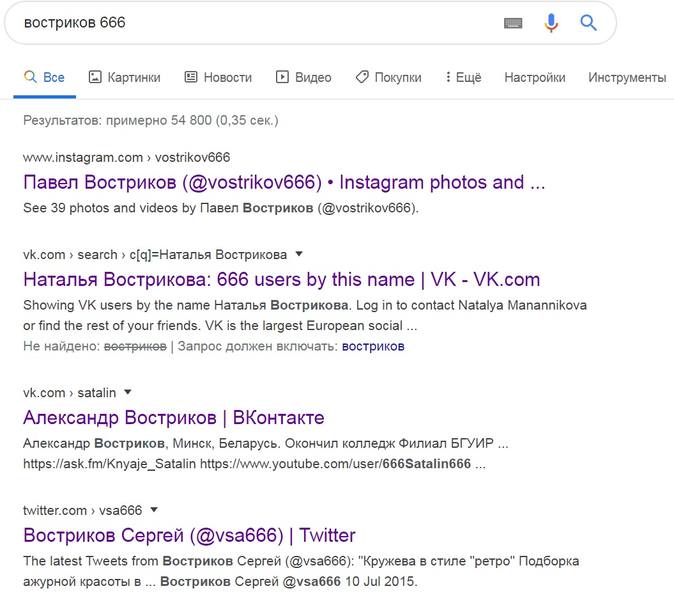Screen dimensions: 674x600
Task: Open Настройки search settings
Action: click(535, 77)
